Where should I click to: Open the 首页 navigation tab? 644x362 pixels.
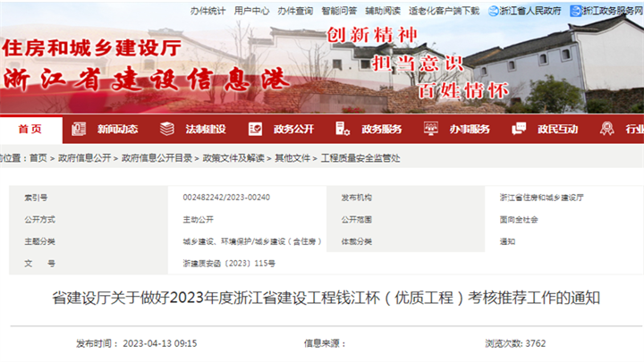(x=30, y=129)
